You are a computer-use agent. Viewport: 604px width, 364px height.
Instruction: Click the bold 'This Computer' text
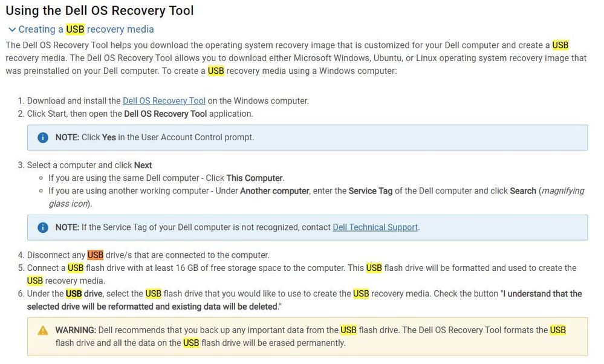point(255,178)
